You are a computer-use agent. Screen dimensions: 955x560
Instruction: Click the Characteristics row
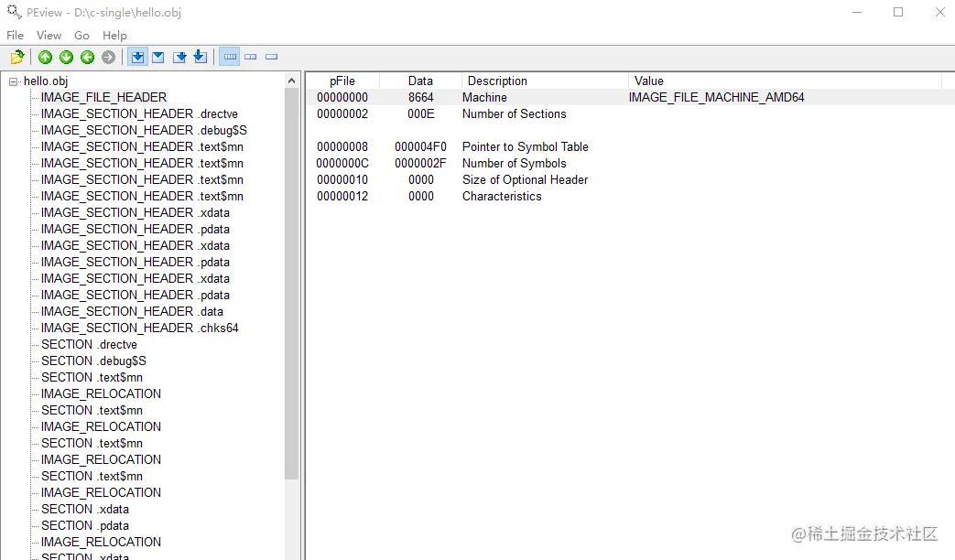point(630,196)
